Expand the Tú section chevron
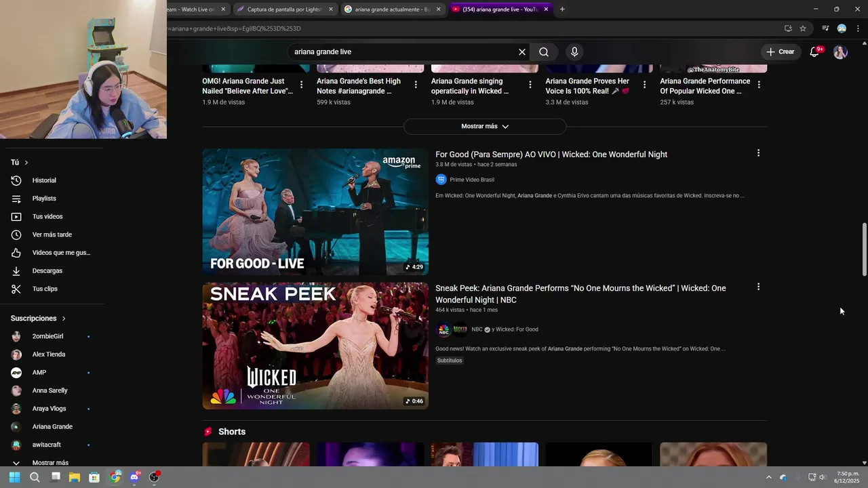868x488 pixels. 26,163
